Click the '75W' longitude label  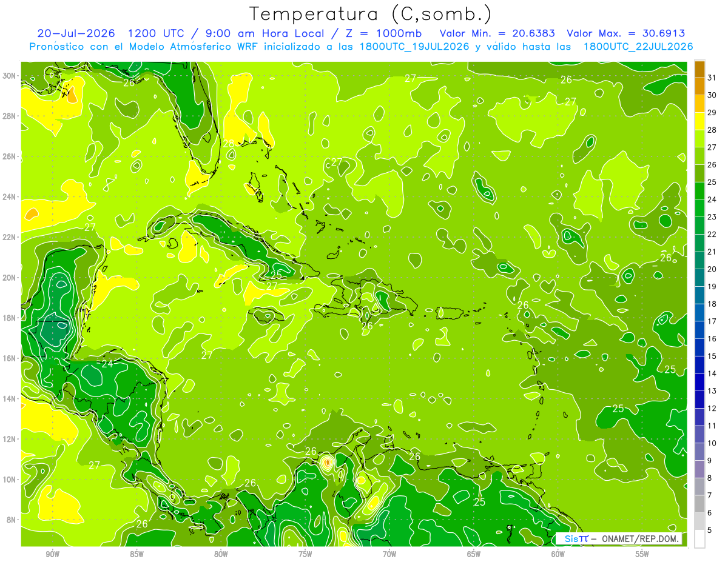pos(305,554)
